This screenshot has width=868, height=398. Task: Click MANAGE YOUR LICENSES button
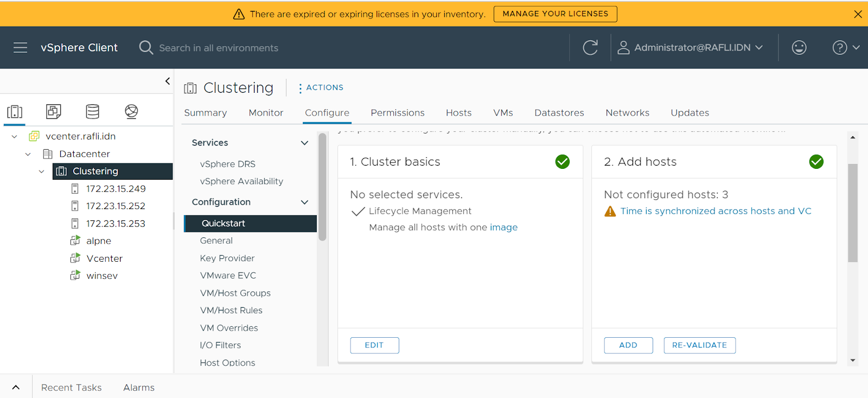tap(556, 14)
